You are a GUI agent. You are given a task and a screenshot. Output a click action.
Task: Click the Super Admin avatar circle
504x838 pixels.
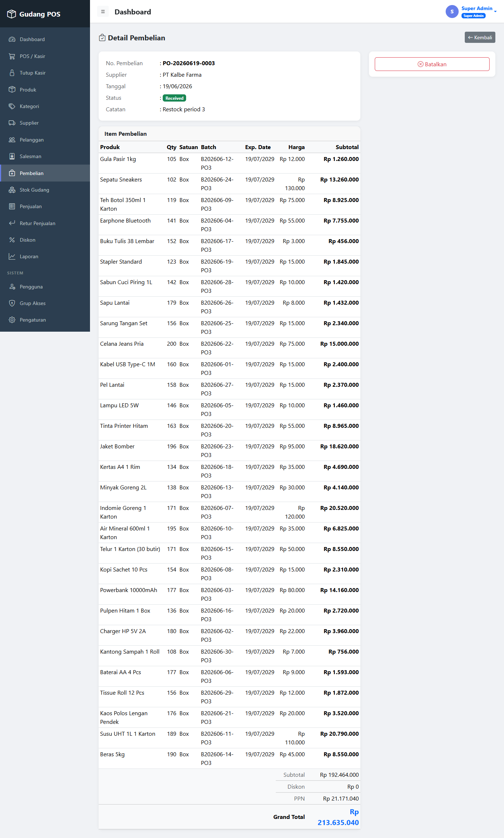(x=452, y=12)
